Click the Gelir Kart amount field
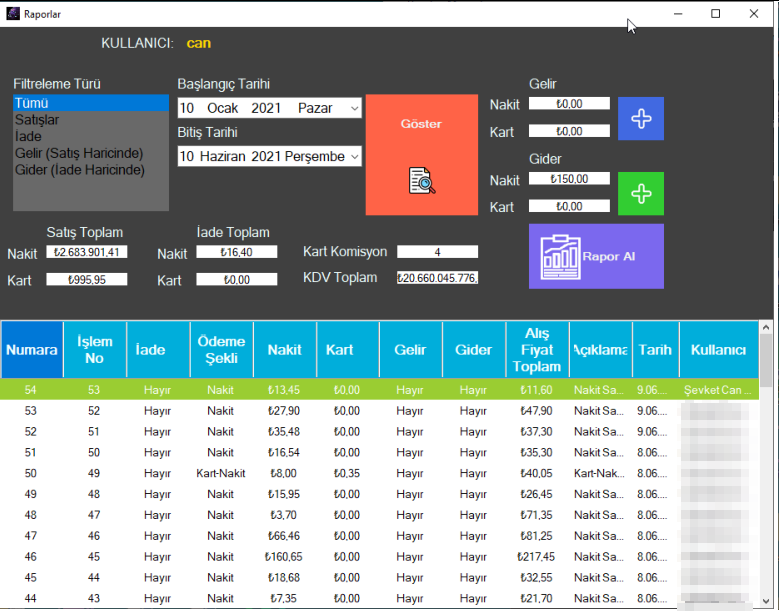Viewport: 779px width, 611px height. 569,131
